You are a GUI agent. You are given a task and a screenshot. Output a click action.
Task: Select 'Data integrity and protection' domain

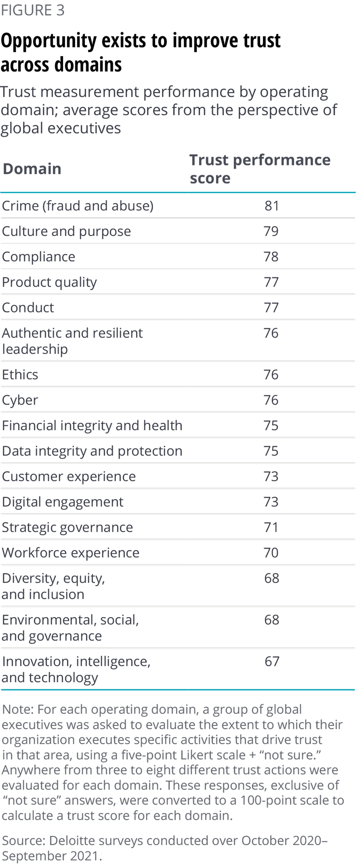coord(92,451)
